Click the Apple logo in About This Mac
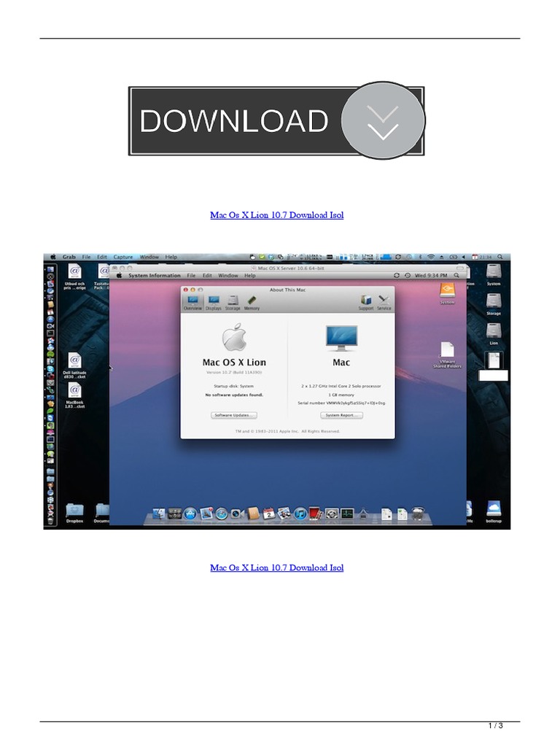The width and height of the screenshot is (560, 747). [234, 337]
